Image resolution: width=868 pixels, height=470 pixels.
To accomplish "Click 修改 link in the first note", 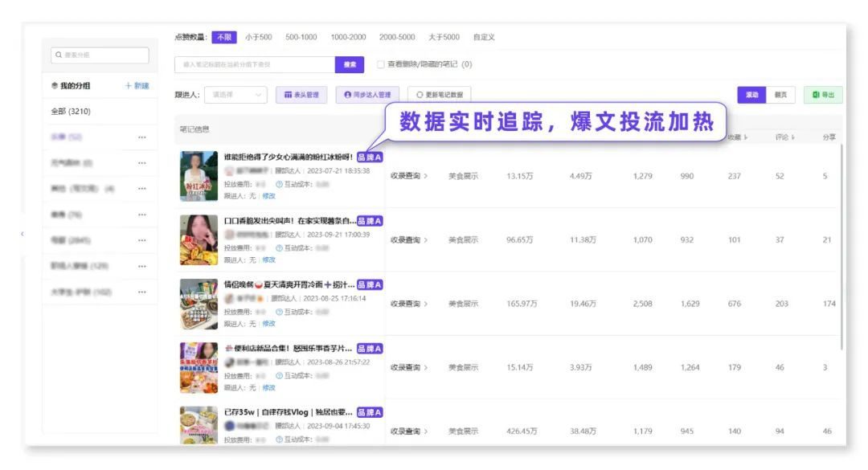I will pos(268,195).
